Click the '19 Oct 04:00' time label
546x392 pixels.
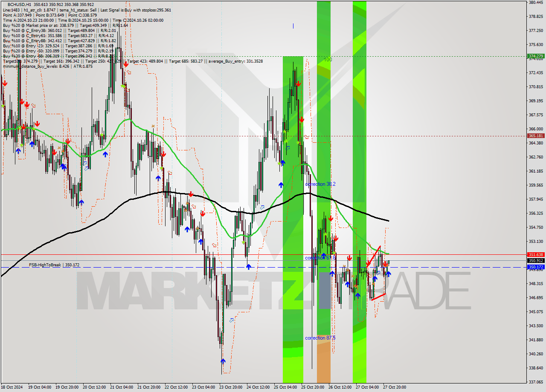coord(39,387)
